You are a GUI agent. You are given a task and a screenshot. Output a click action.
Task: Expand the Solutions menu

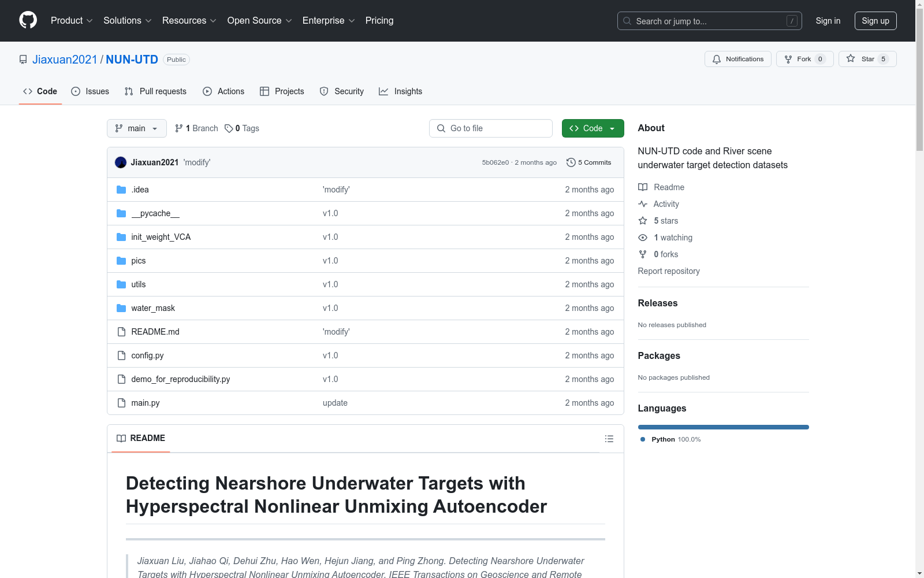pyautogui.click(x=128, y=21)
